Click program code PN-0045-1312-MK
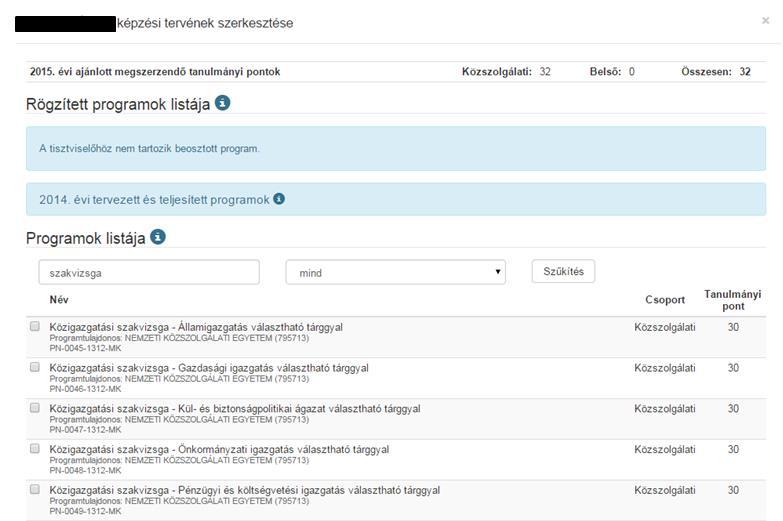This screenshot has width=783, height=521. [85, 348]
